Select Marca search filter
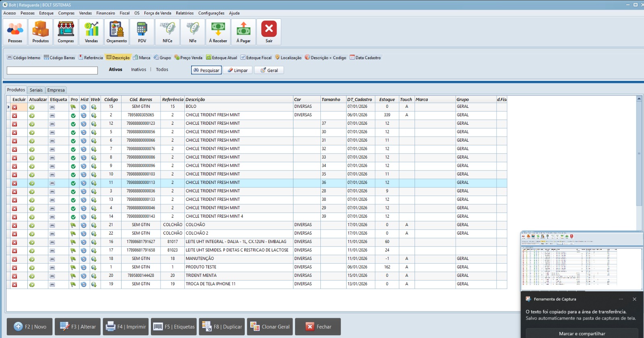The height and width of the screenshot is (338, 644). [142, 58]
